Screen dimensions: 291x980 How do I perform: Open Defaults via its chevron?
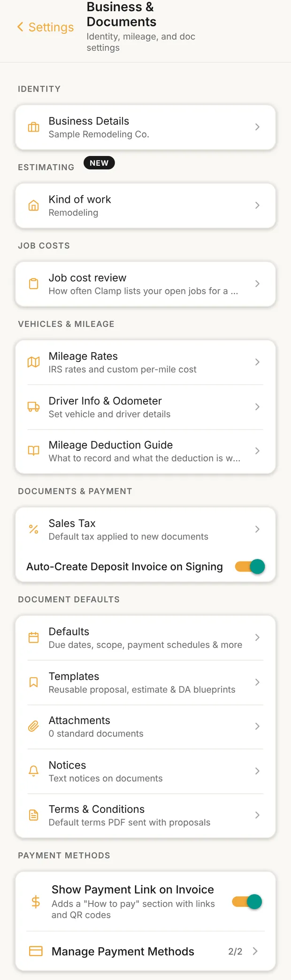coord(257,638)
